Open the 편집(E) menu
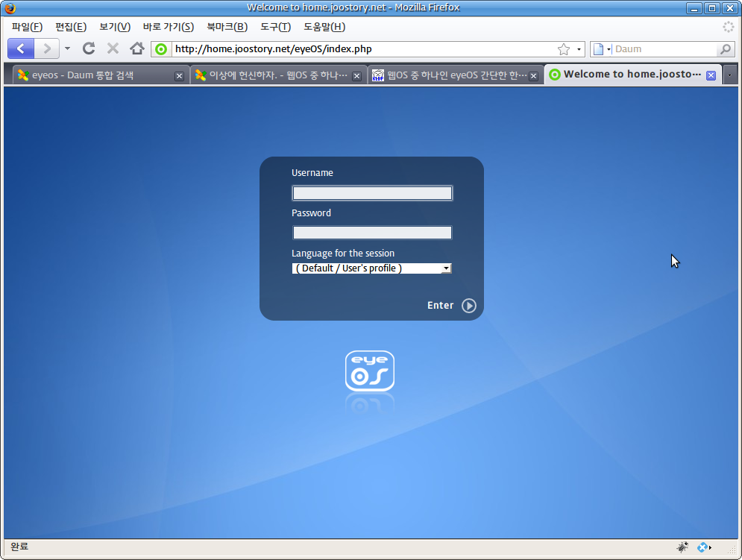Viewport: 742px width, 560px height. point(71,27)
